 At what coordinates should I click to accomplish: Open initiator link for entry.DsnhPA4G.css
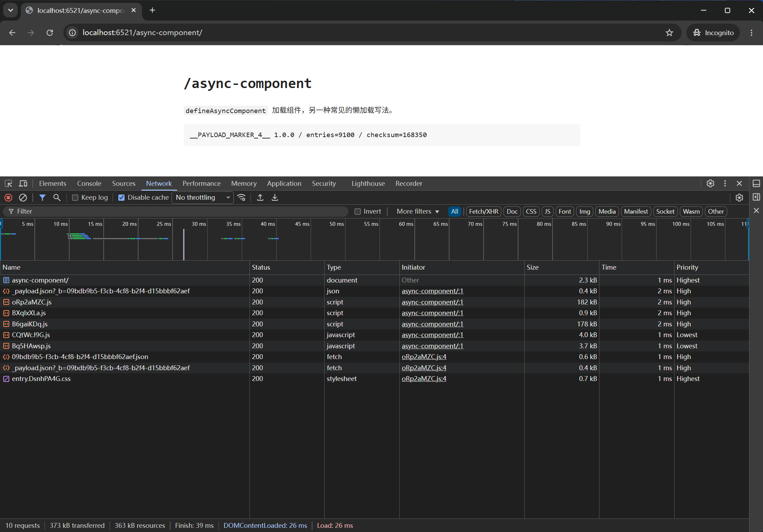click(x=424, y=379)
